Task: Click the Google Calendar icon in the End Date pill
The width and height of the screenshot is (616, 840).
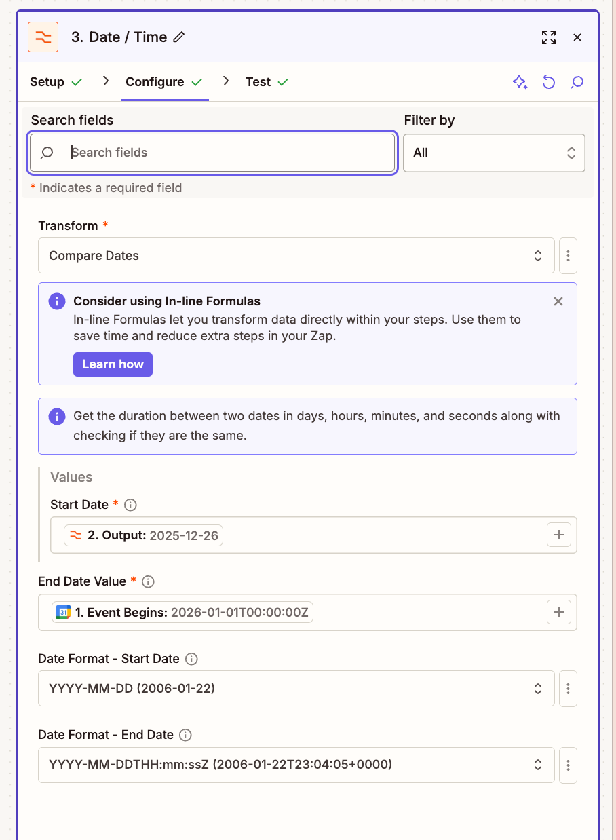Action: (x=64, y=611)
